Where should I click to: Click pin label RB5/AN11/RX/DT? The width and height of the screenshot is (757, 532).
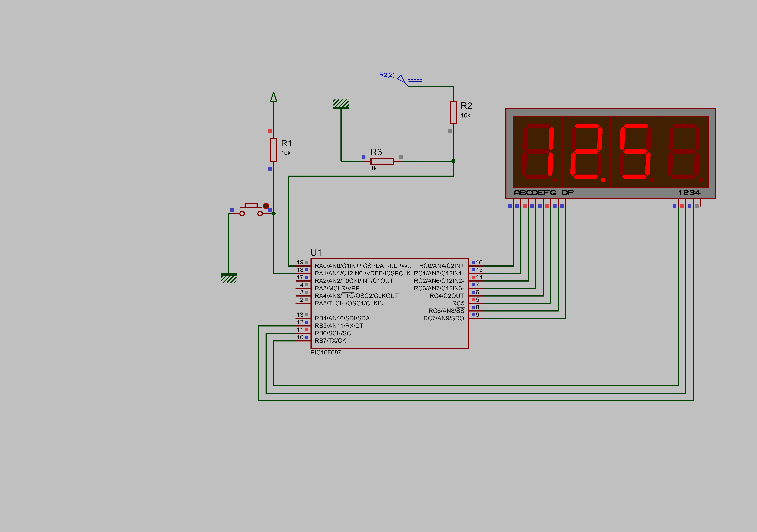tap(339, 326)
